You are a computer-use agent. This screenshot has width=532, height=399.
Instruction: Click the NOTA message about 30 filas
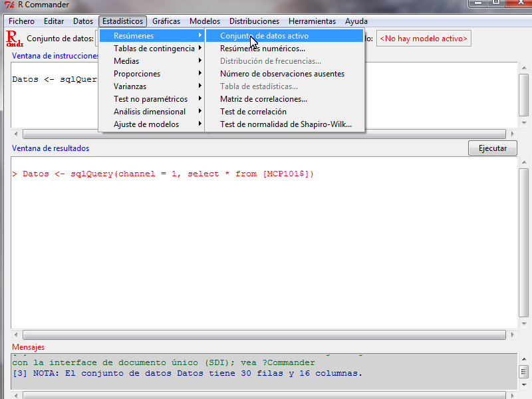click(x=188, y=373)
